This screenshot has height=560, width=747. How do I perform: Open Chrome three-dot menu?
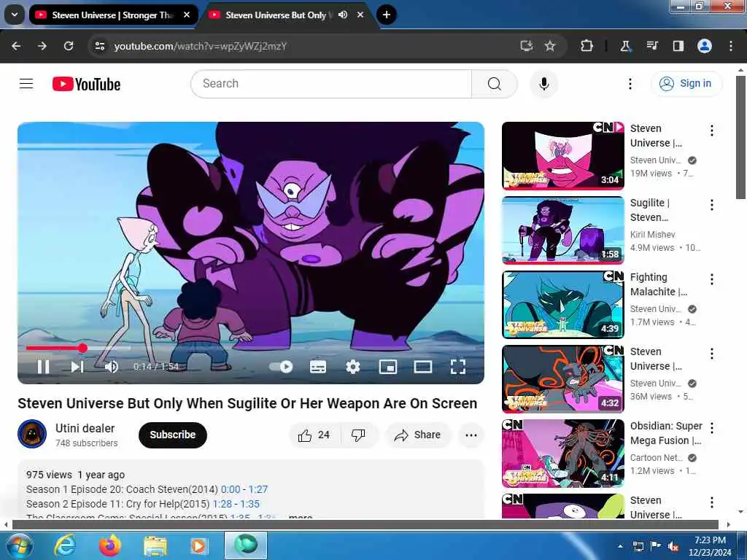pyautogui.click(x=731, y=46)
